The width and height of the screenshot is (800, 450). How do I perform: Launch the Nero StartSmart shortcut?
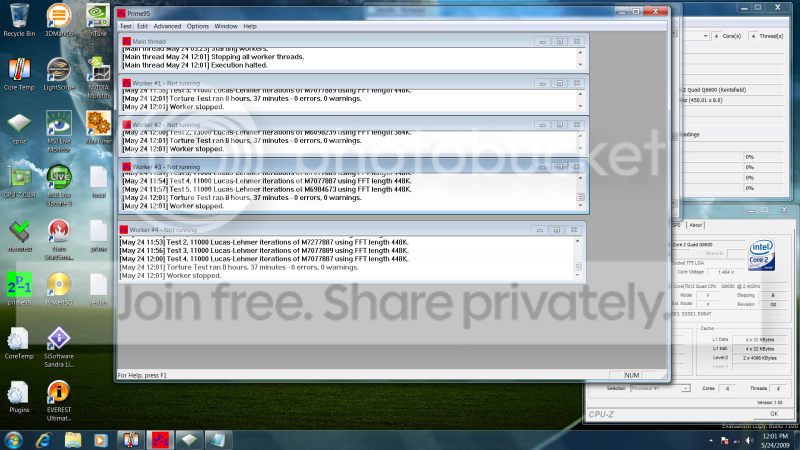coord(59,239)
